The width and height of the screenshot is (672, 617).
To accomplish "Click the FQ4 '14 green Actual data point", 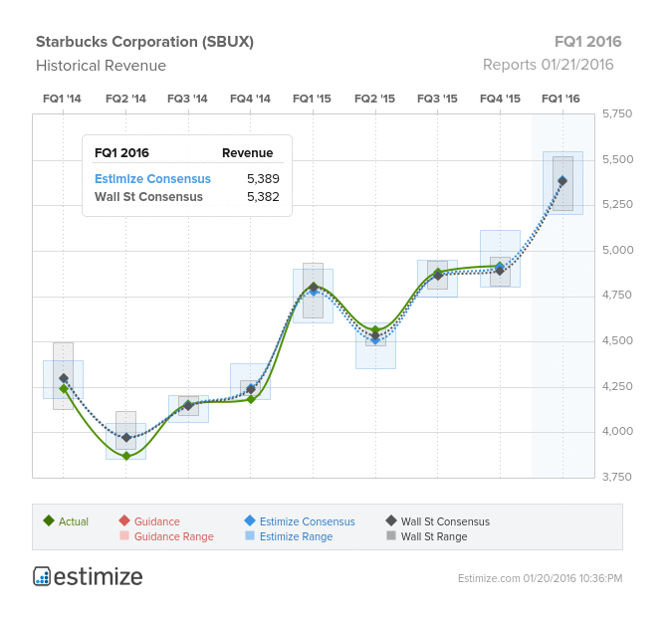I will (x=251, y=399).
